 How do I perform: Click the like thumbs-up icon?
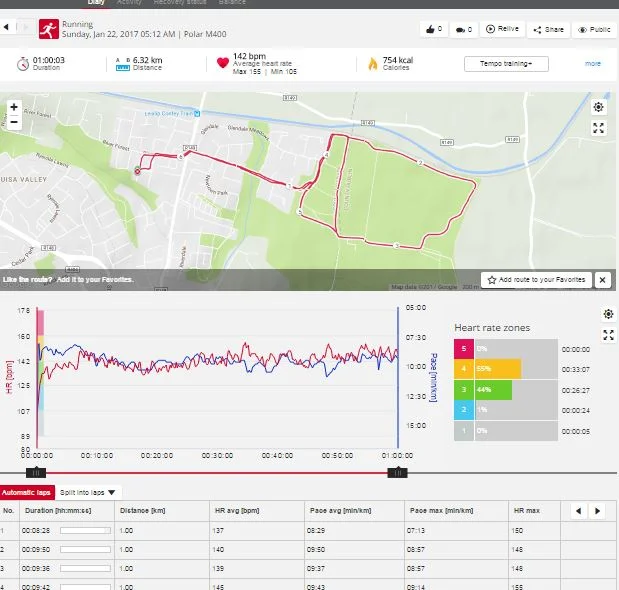pyautogui.click(x=434, y=30)
